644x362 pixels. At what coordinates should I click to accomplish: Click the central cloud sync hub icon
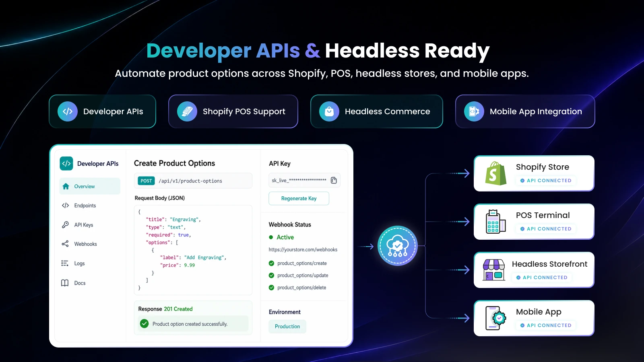click(x=398, y=246)
